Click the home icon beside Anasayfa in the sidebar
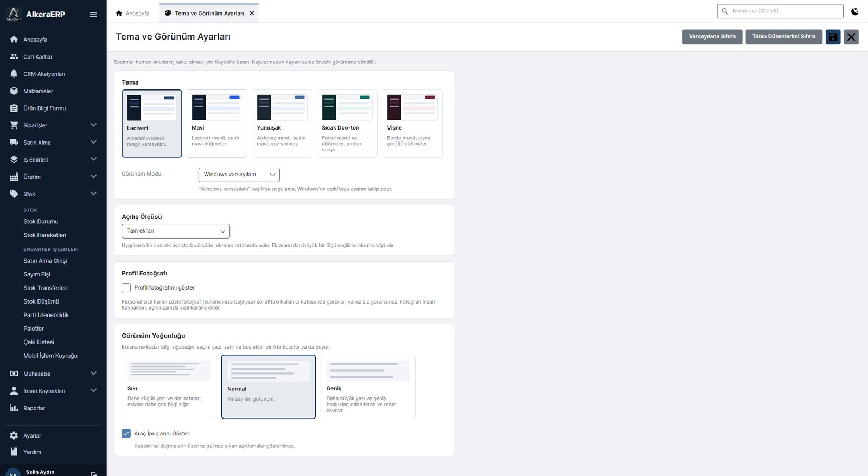Image resolution: width=868 pixels, height=476 pixels. point(14,40)
